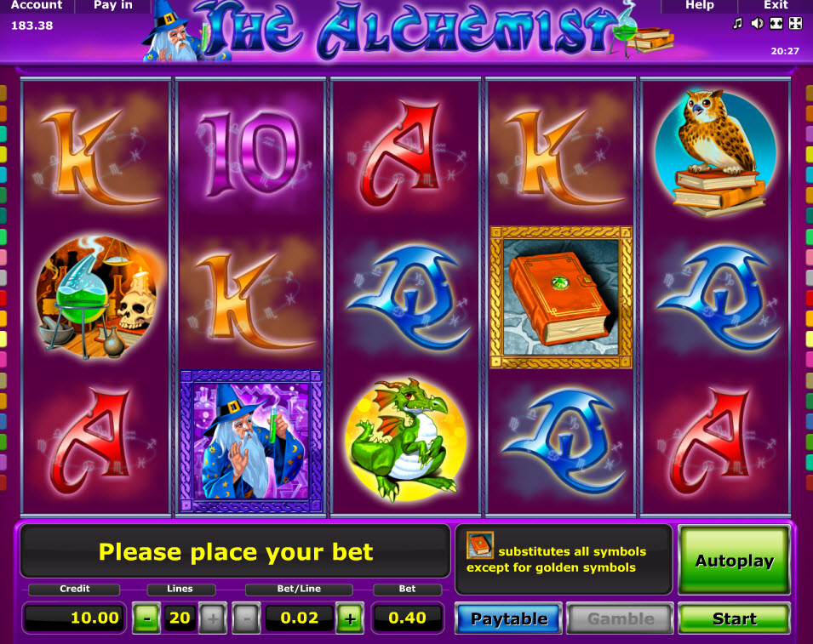Decrease the number of lines
This screenshot has width=813, height=644.
coord(147,618)
